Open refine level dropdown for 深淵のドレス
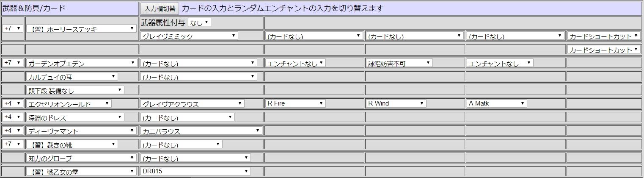644x178 pixels. click(x=13, y=117)
